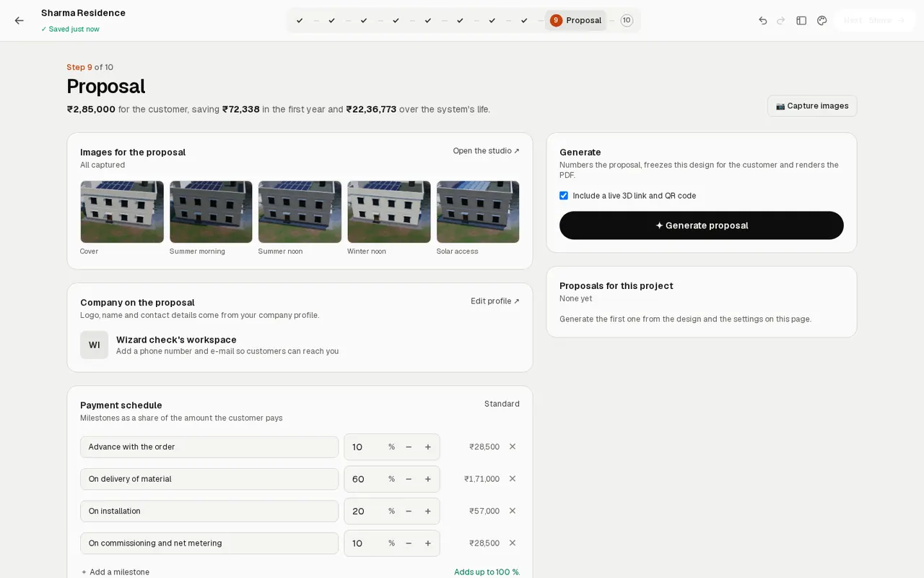The height and width of the screenshot is (578, 924).
Task: Click the ₹1,71,000 milestone amount
Action: 481,479
